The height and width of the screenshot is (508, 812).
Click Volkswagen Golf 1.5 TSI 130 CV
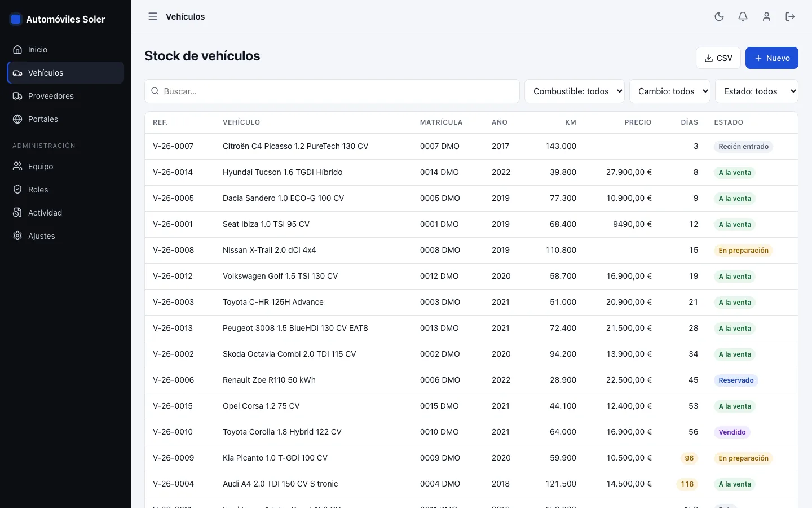[x=280, y=276]
